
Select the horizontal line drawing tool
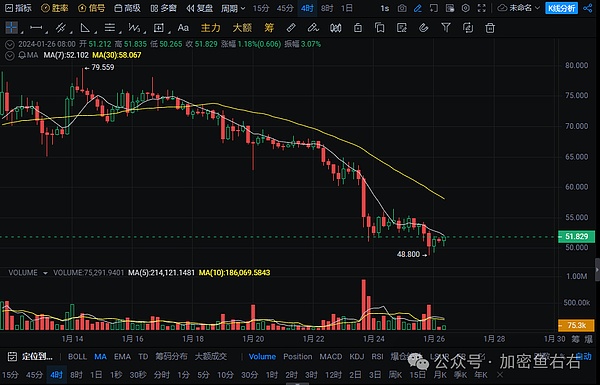pos(36,28)
